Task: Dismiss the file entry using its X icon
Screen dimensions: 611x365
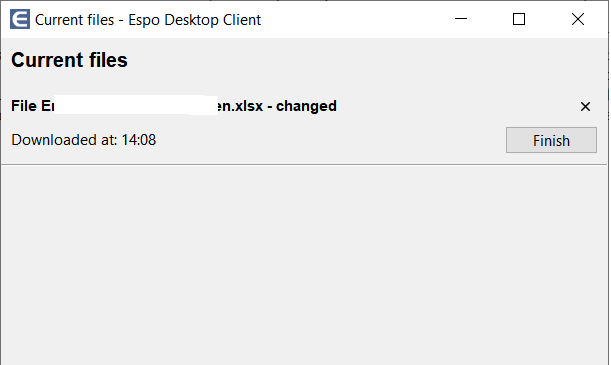Action: click(x=585, y=106)
